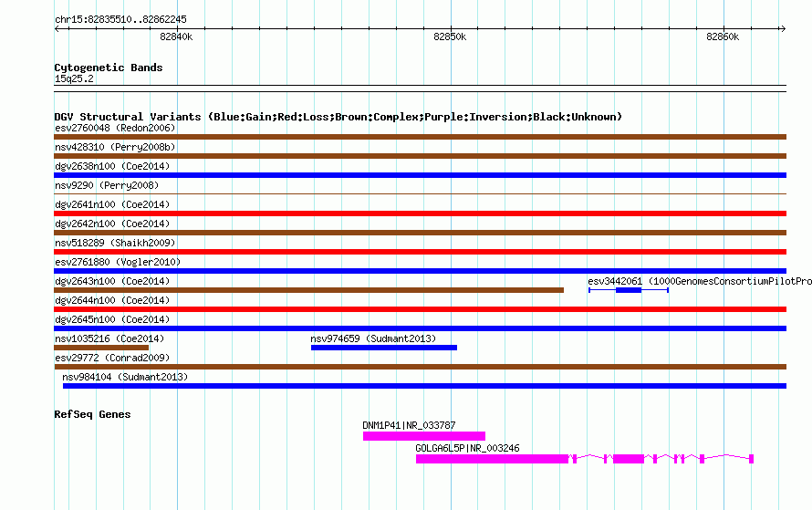812x510 pixels.
Task: Click the red loss bar under dgv2641n100
Action: pyautogui.click(x=420, y=213)
